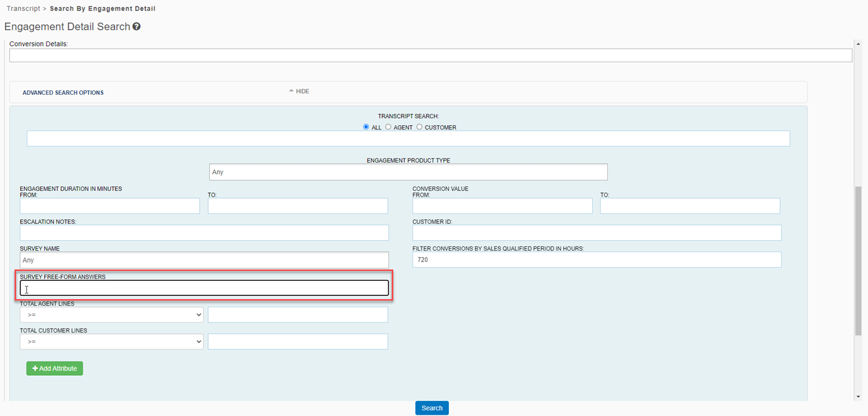Hide the advanced search options
Image resolution: width=868 pixels, height=416 pixels.
click(x=299, y=92)
